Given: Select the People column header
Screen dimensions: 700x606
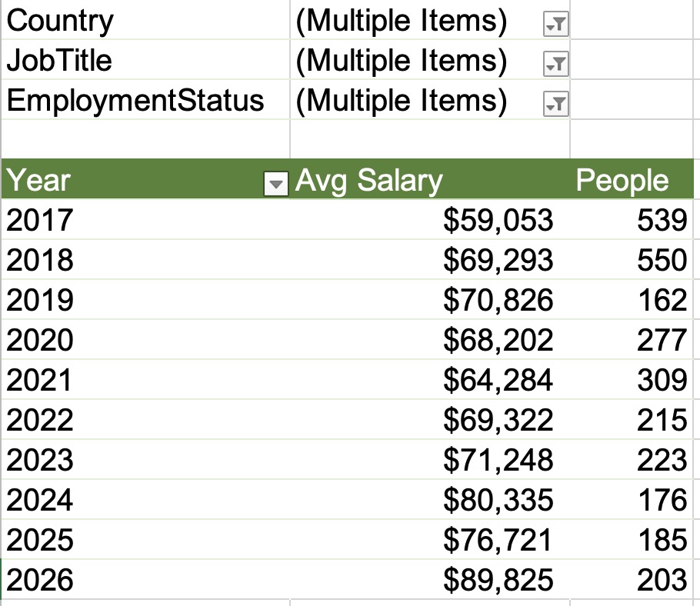Looking at the screenshot, I should tap(622, 181).
